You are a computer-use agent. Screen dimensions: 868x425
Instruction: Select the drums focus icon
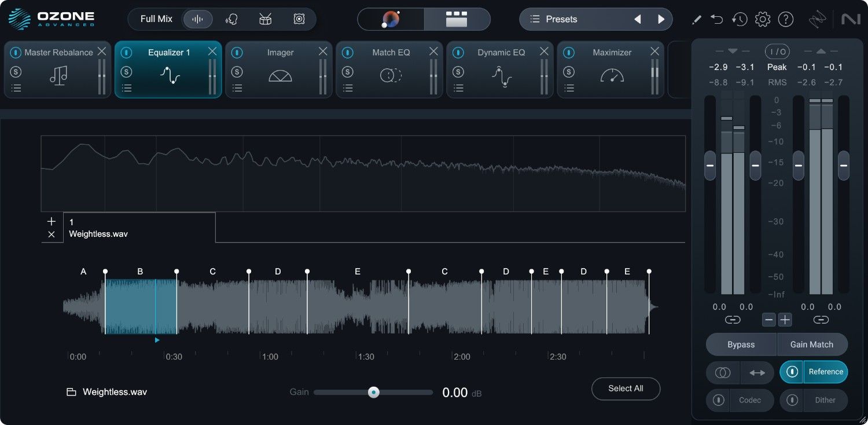pos(266,19)
